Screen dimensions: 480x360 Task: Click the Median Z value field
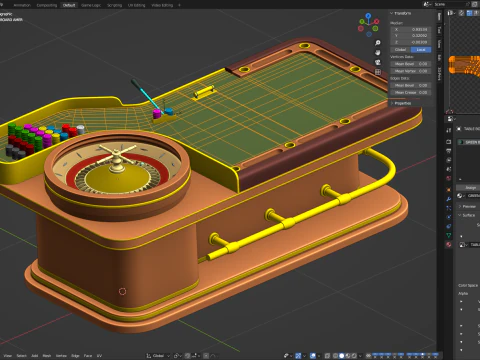(x=411, y=42)
